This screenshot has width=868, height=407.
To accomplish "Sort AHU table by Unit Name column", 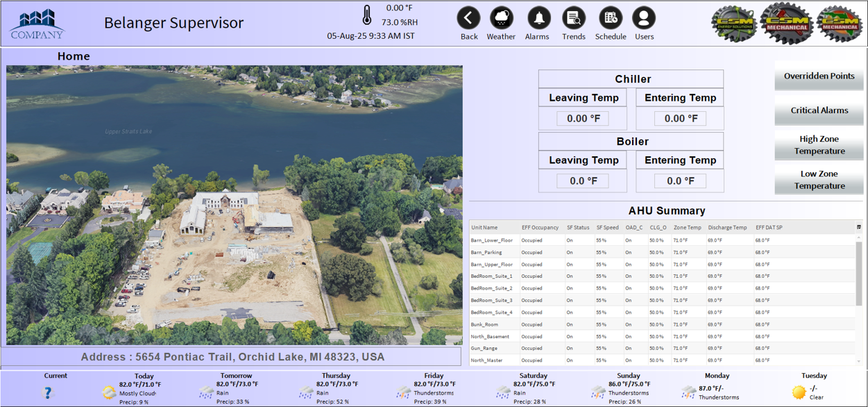I will click(484, 228).
